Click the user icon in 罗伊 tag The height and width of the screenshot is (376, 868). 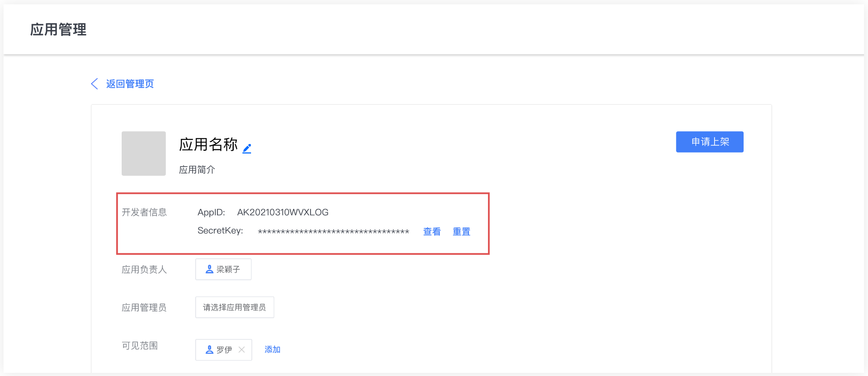point(209,350)
